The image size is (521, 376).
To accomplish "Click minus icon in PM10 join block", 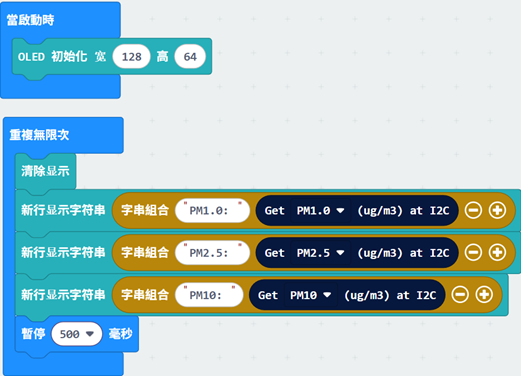I will (x=460, y=295).
